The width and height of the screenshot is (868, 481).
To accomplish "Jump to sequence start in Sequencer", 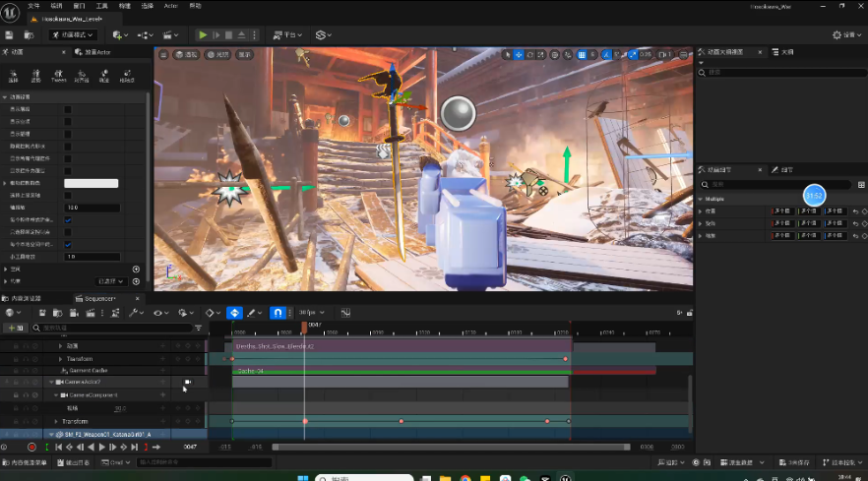I will point(58,447).
